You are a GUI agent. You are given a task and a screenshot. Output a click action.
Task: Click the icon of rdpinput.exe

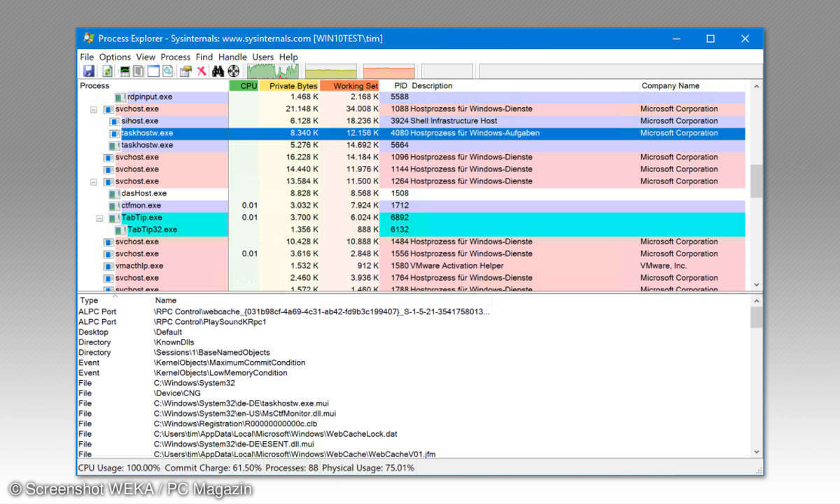120,97
